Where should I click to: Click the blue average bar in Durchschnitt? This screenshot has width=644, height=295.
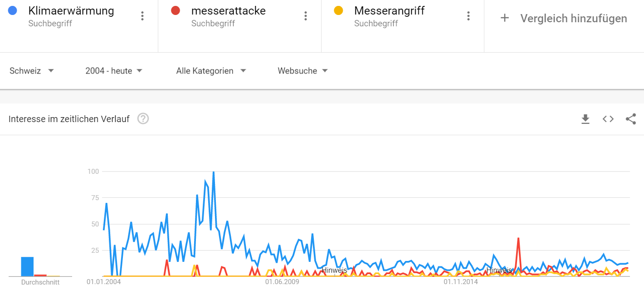coord(27,266)
